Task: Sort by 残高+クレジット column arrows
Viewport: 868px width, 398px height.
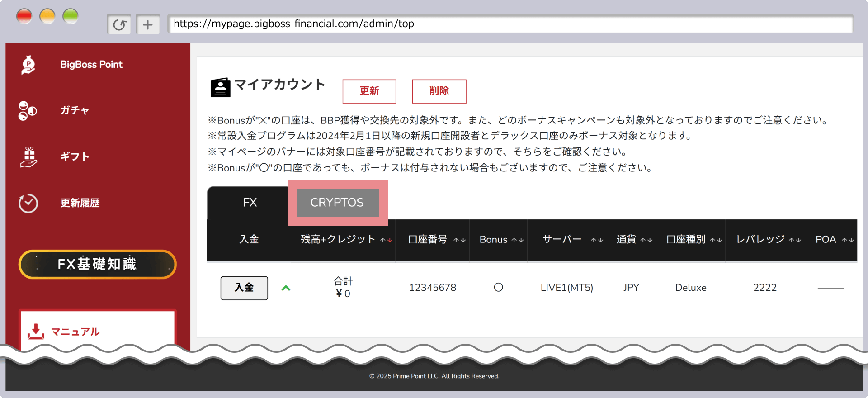Action: [x=386, y=240]
